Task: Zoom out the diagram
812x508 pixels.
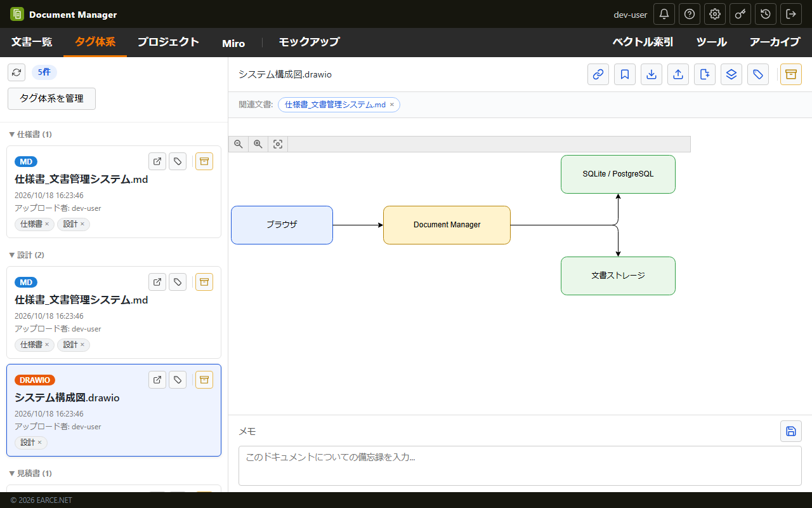Action: 239,144
